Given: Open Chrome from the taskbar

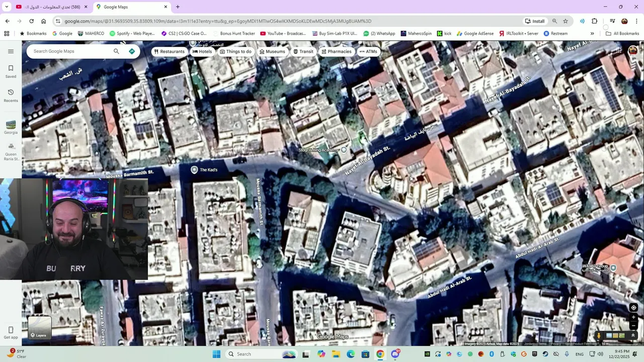Looking at the screenshot, I should click(x=380, y=354).
